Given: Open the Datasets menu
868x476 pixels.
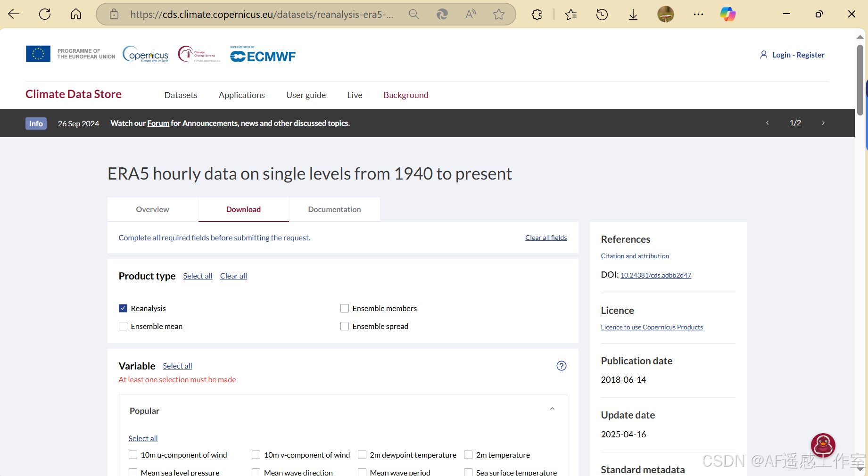Looking at the screenshot, I should (181, 95).
